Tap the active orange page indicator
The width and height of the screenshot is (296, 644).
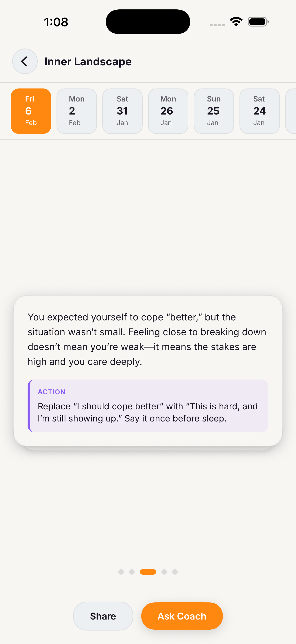pyautogui.click(x=148, y=572)
